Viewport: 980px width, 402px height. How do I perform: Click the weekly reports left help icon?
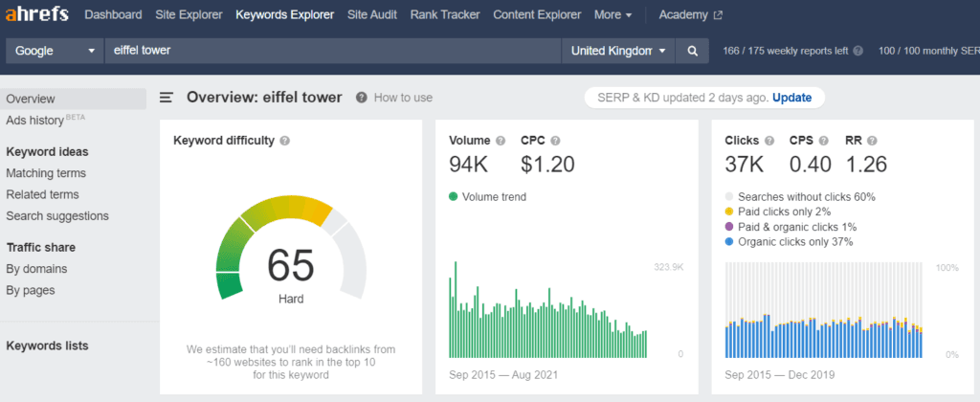858,51
